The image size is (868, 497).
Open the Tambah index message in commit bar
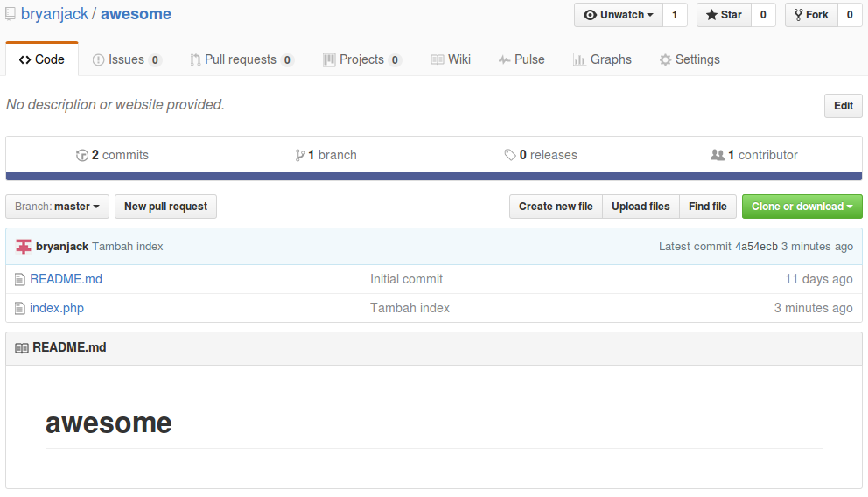128,247
